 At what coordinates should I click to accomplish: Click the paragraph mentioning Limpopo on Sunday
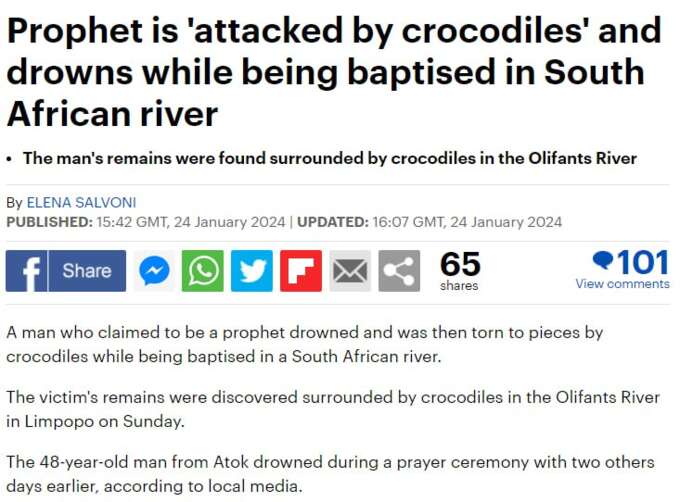(333, 409)
